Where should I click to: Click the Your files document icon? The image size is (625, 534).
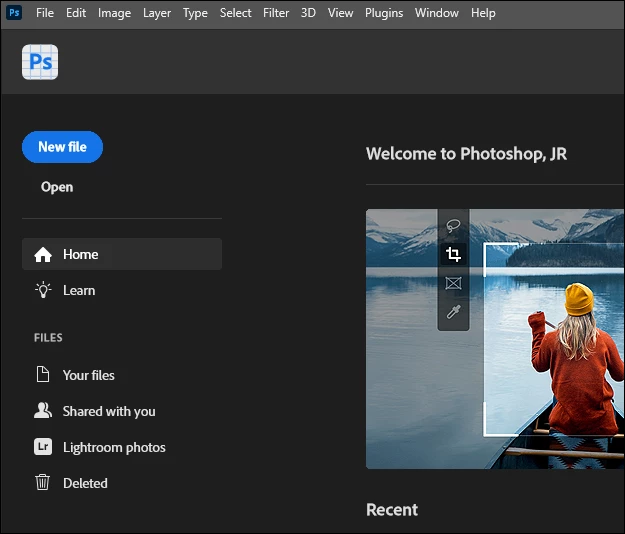point(43,375)
